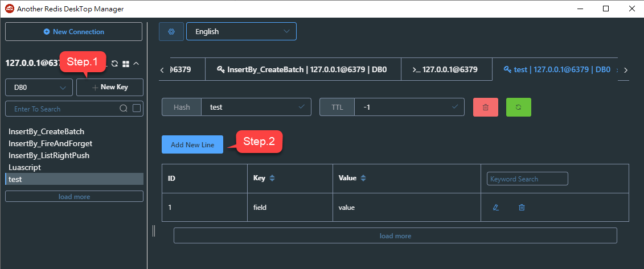Open the language dropdown English
Screen dimensions: 644x269
(241, 32)
